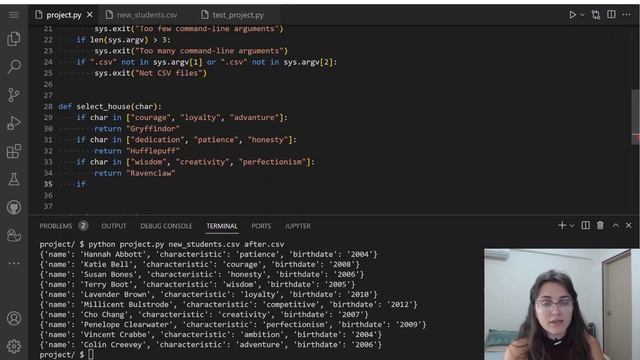
Task: Open changes compare icon in editor toolbar
Action: pyautogui.click(x=596, y=15)
